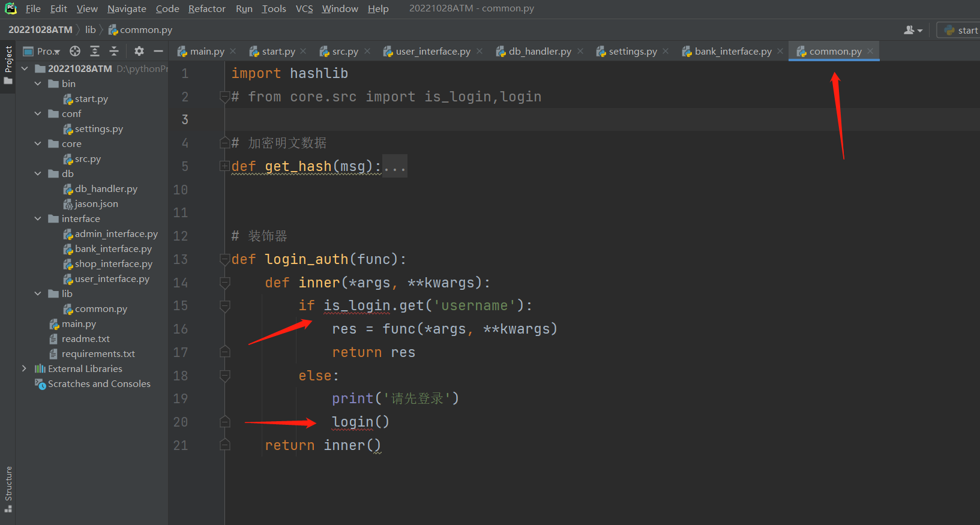Open the VCS menu
The width and height of the screenshot is (980, 525).
point(304,8)
